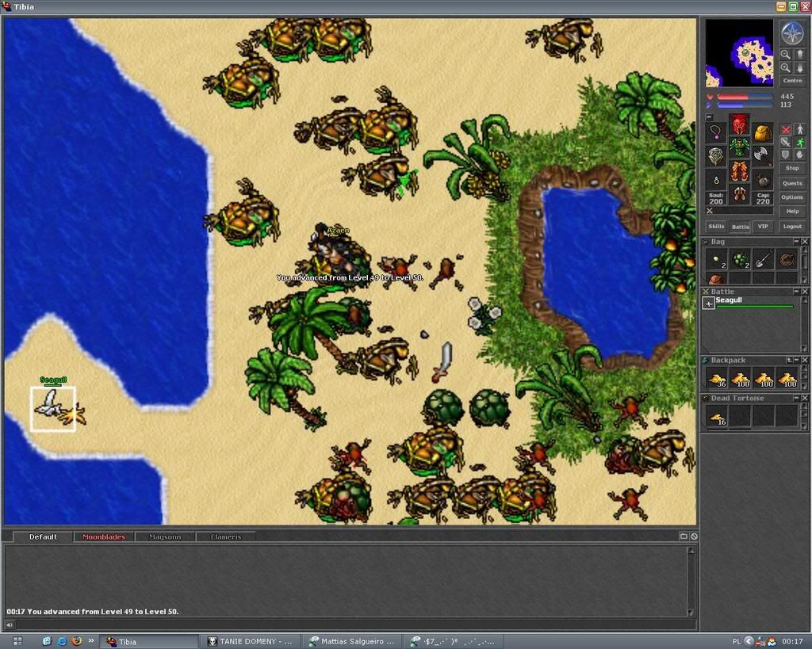
Task: Click on the minimap island view
Action: coord(740,53)
